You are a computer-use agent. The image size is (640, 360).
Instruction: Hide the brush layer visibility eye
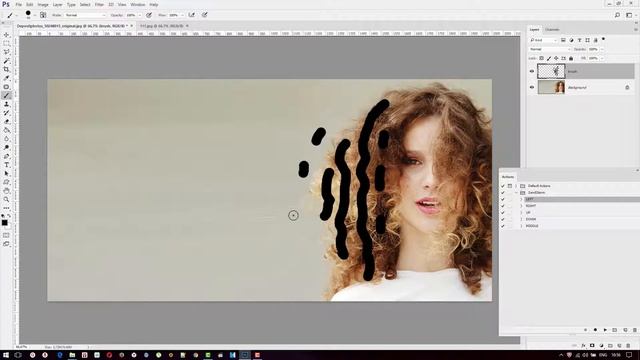[x=531, y=71]
